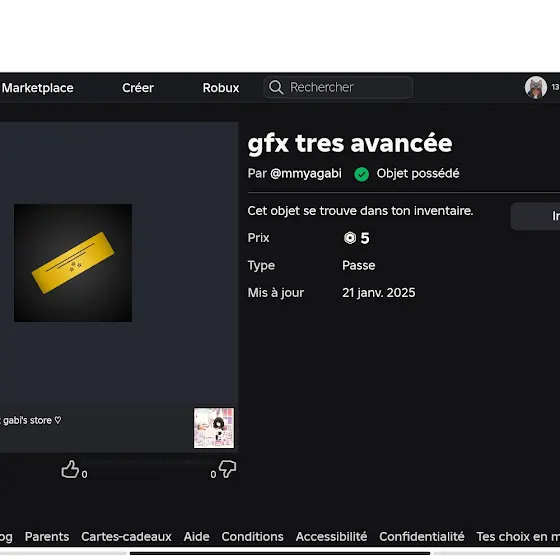Click the Passe type value
The width and height of the screenshot is (560, 560).
click(x=359, y=265)
